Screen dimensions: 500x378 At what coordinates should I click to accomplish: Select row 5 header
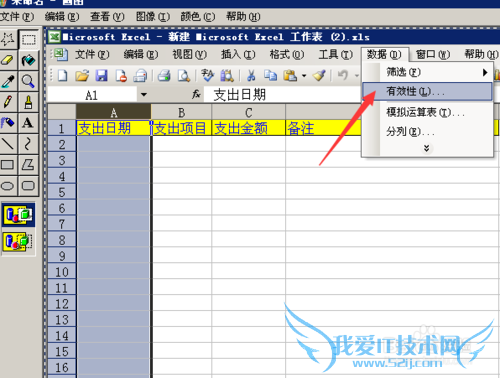(62, 192)
